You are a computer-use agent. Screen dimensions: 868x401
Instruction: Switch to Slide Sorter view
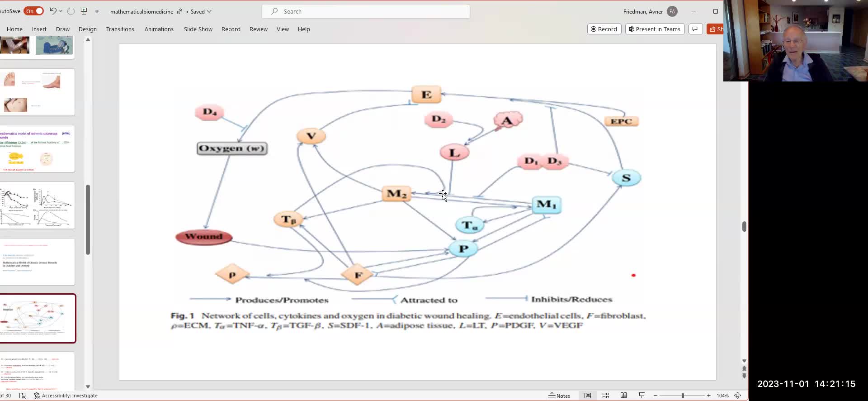coord(606,396)
